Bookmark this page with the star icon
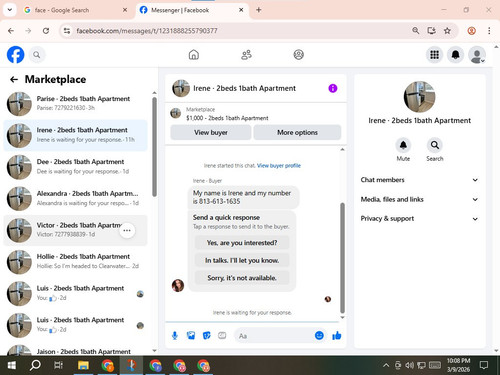Screen dimensions: 500x375 coord(447,31)
